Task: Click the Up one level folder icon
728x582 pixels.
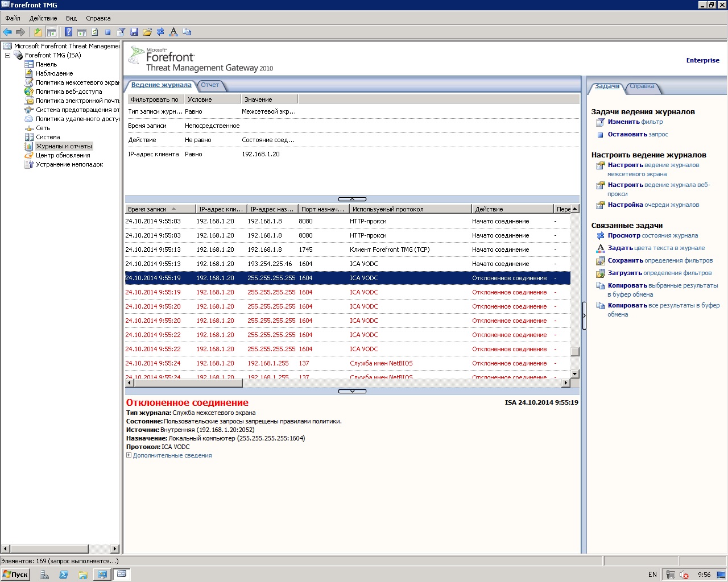Action: click(x=38, y=32)
